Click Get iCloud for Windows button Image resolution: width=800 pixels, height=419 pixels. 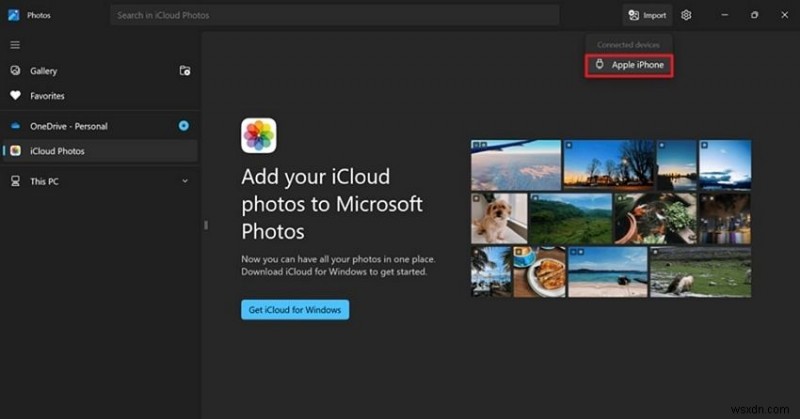[x=295, y=310]
